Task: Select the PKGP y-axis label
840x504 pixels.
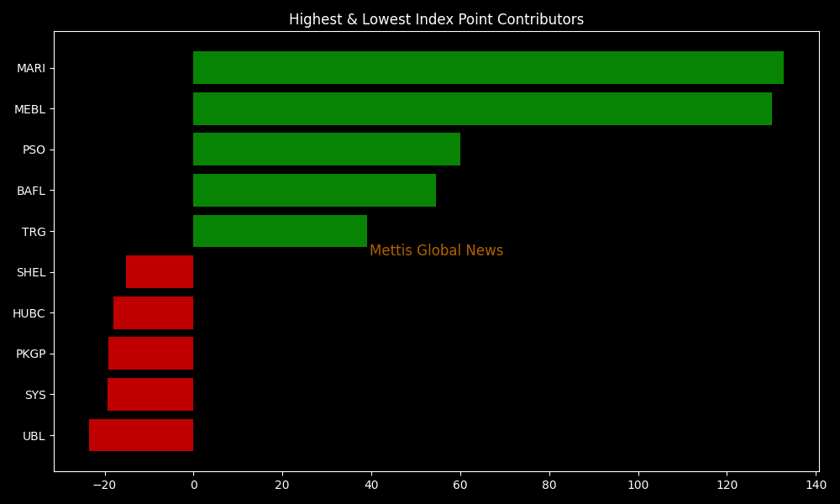Action: pos(31,354)
